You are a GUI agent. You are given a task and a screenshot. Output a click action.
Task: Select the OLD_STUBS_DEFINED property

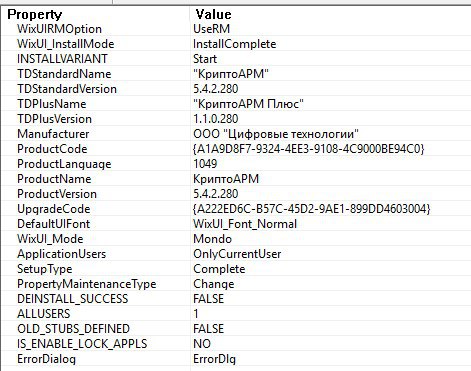73,329
